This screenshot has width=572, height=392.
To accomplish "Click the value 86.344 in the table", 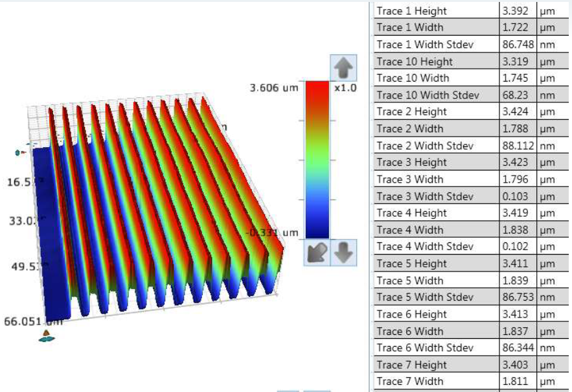I will [x=518, y=348].
